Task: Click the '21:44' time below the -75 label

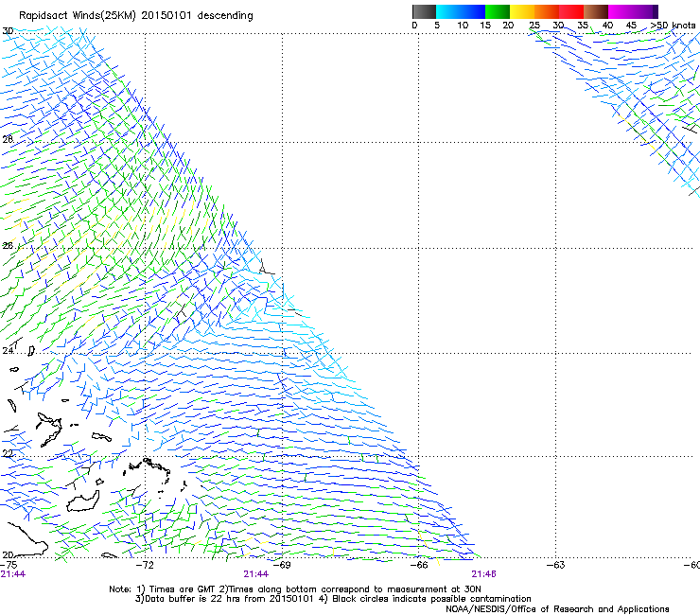Action: coord(13,574)
